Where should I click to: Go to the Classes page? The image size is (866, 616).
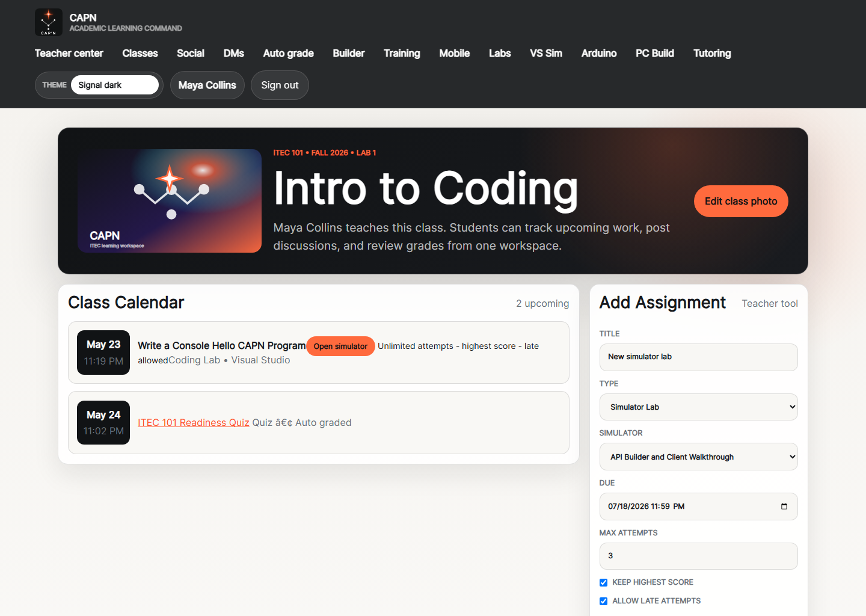click(140, 54)
